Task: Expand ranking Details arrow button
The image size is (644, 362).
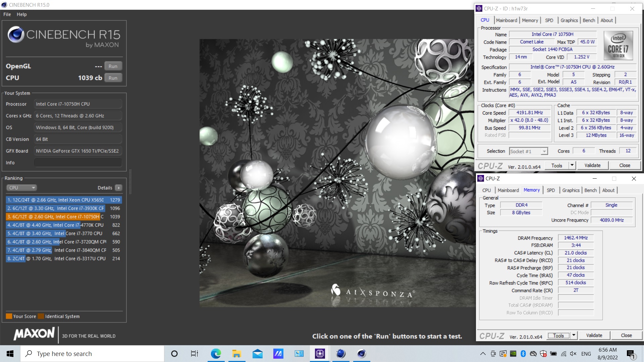Action: pyautogui.click(x=118, y=188)
